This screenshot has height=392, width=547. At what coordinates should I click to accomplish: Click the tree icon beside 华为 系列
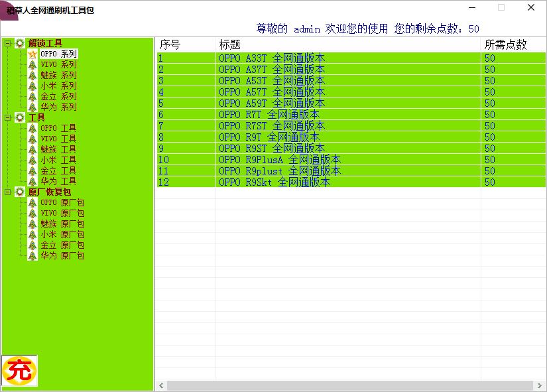point(32,107)
